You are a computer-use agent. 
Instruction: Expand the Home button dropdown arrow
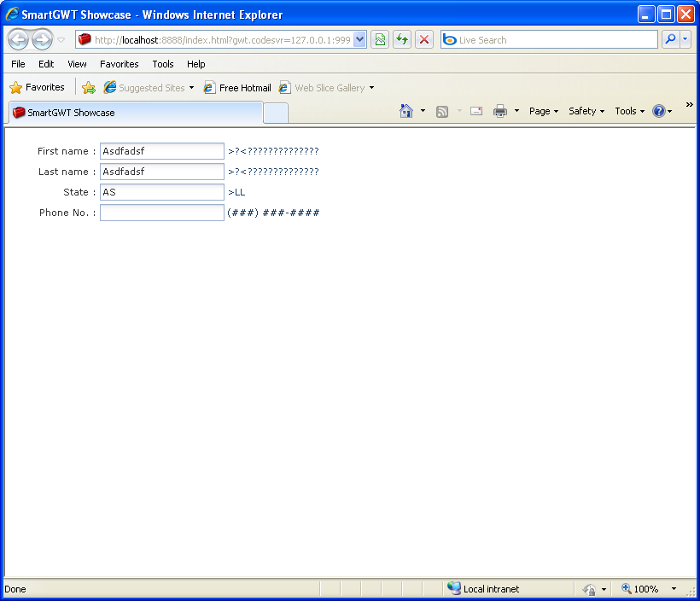point(423,111)
